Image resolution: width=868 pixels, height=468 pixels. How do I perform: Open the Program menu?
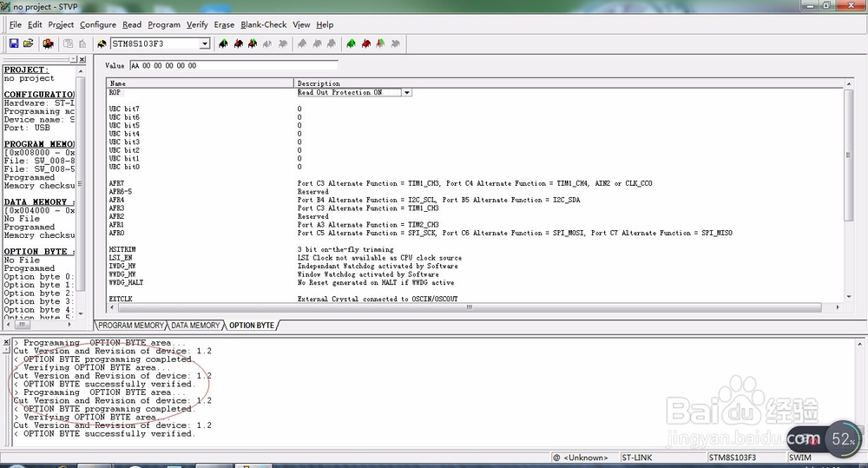pos(164,24)
